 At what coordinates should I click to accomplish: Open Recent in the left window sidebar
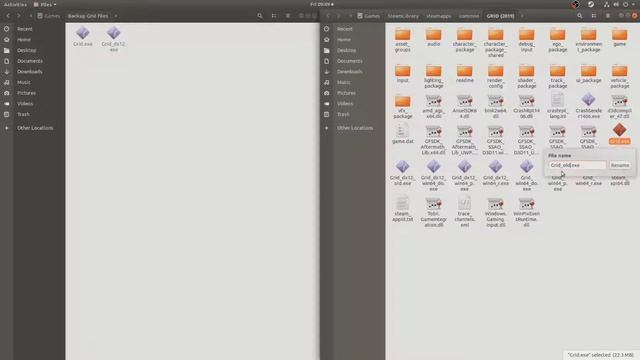coord(24,29)
